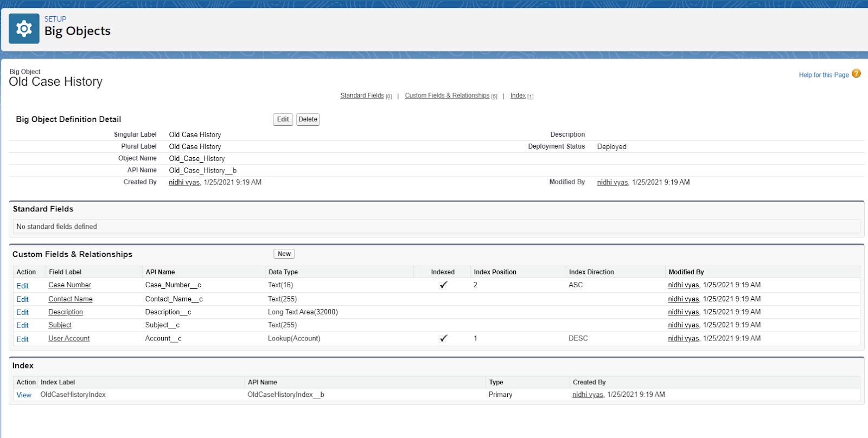Open the Subject field label

click(x=60, y=325)
